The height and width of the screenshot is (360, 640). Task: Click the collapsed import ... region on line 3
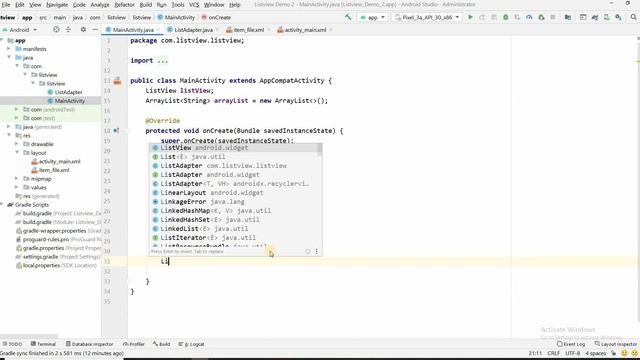pyautogui.click(x=162, y=61)
